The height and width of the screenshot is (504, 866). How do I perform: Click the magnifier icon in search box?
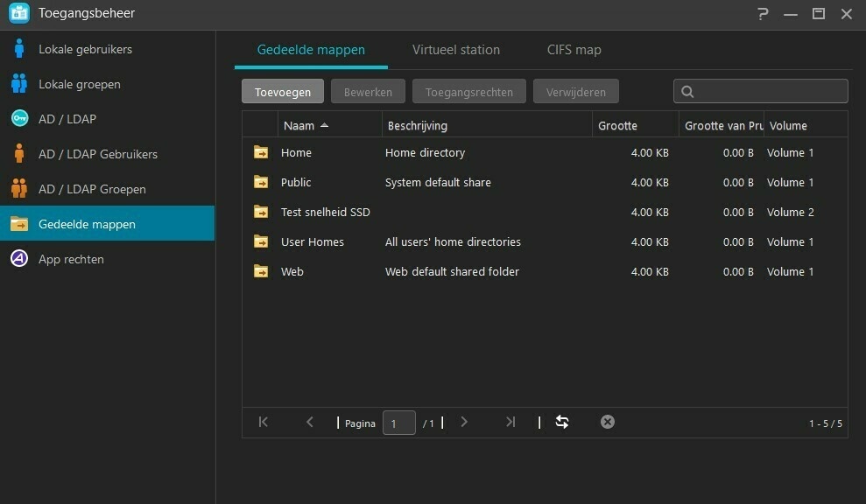coord(687,92)
